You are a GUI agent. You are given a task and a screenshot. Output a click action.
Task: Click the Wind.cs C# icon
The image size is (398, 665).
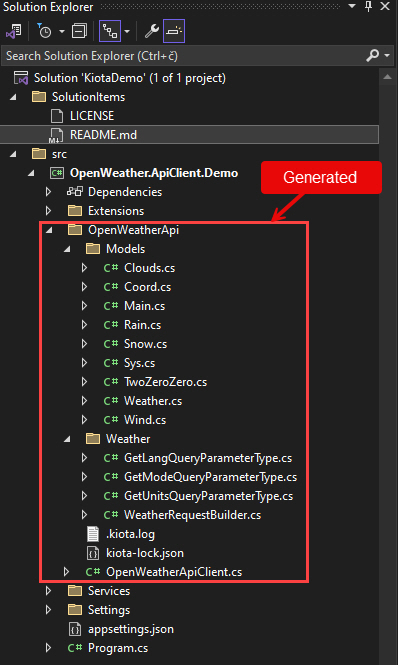tap(111, 420)
